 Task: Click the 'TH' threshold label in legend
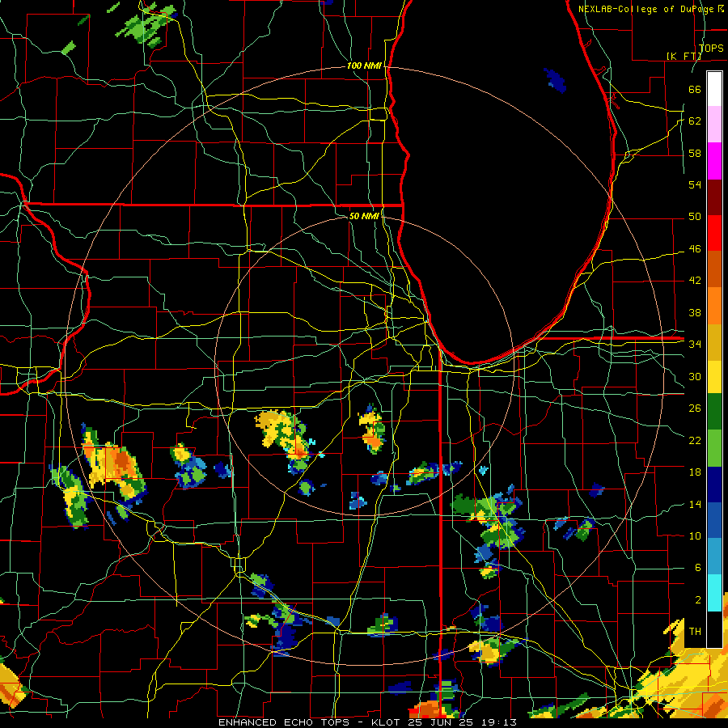[x=695, y=631]
